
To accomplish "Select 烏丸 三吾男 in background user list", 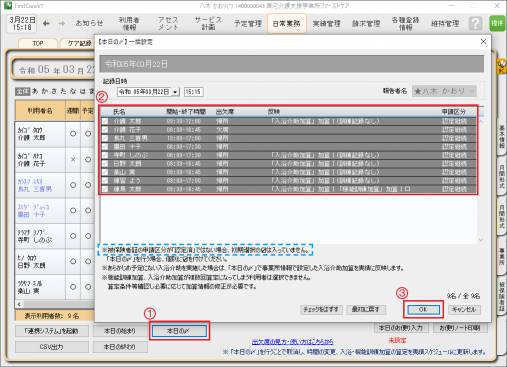I will coord(40,185).
